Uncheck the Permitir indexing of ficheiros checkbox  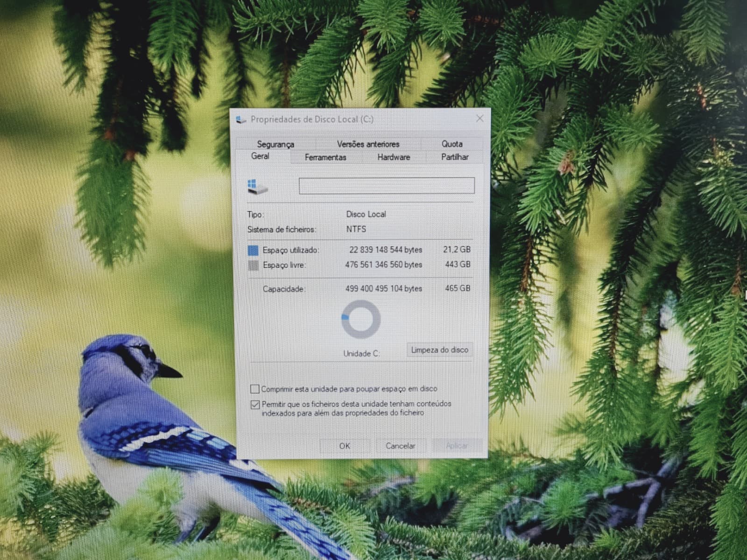[255, 405]
